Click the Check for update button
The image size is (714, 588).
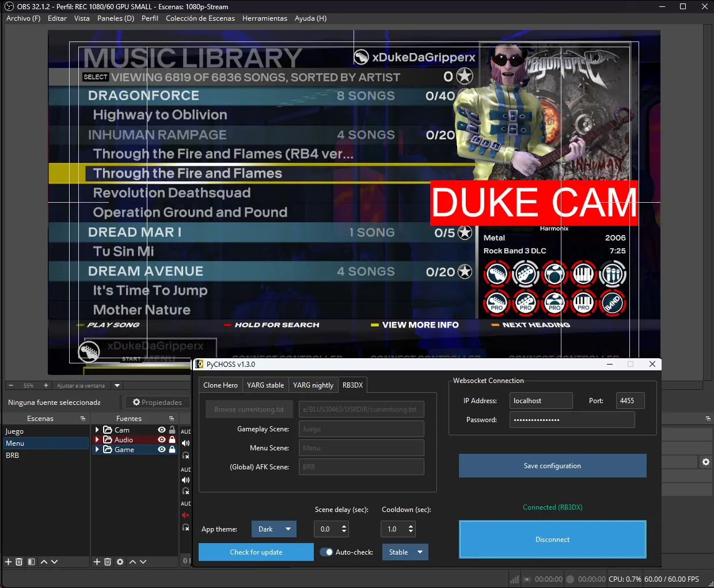click(256, 552)
